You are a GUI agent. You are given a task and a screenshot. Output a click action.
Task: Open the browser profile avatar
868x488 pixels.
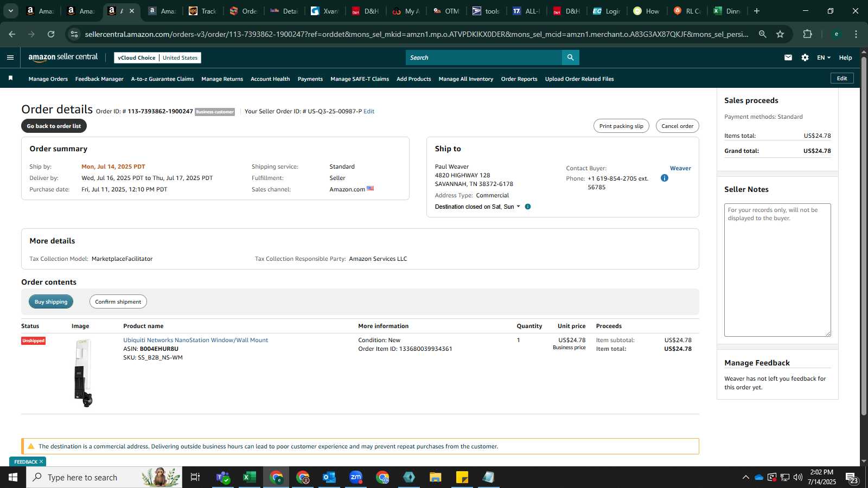click(x=837, y=34)
